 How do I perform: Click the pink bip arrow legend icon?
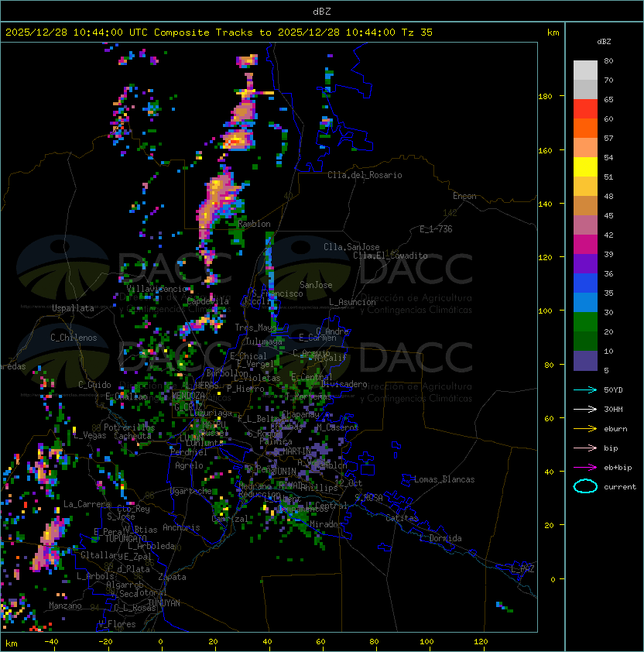click(x=585, y=448)
